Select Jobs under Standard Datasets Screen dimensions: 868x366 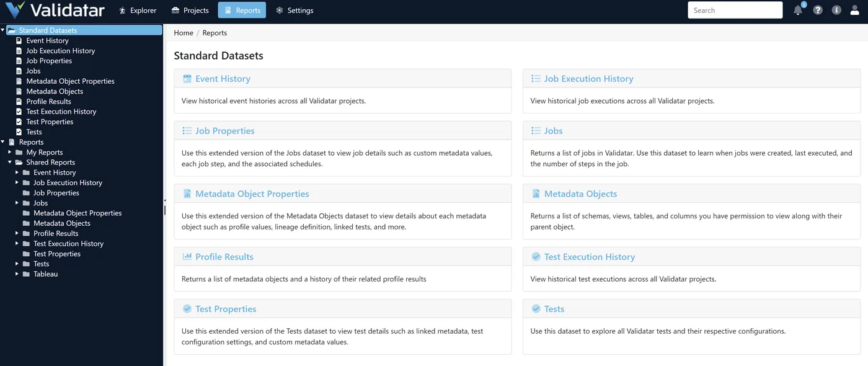[33, 71]
